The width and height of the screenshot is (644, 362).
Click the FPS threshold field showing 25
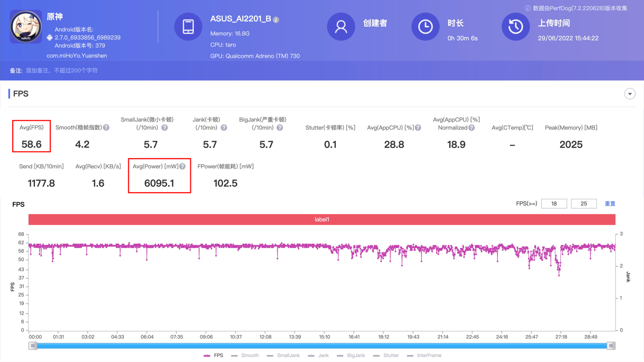click(x=584, y=204)
